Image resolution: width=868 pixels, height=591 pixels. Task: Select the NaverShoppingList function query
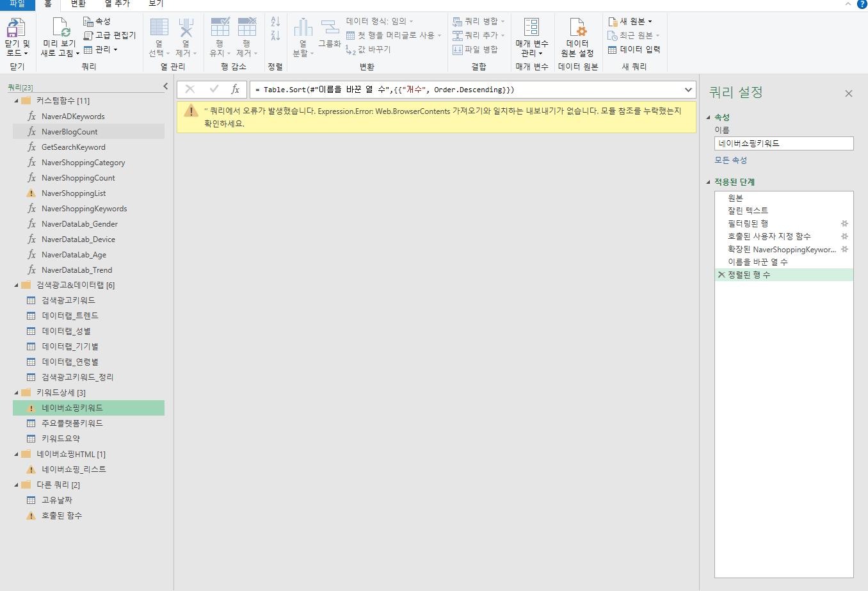pyautogui.click(x=74, y=193)
